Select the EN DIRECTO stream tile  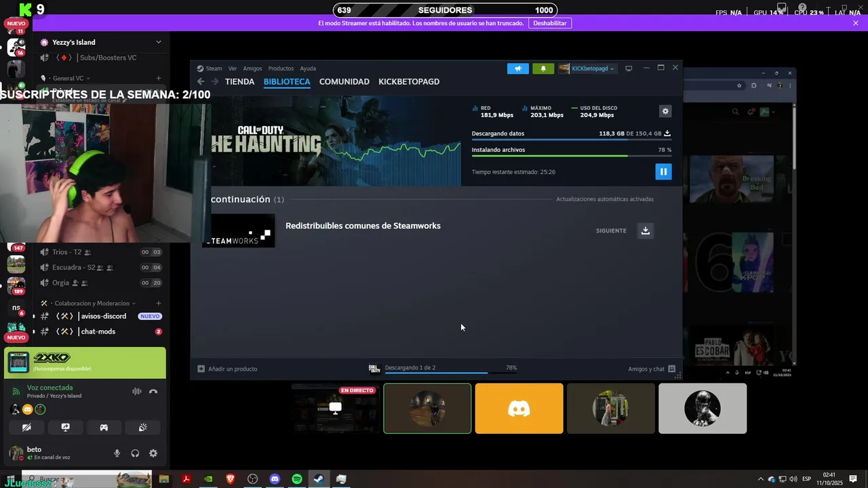click(x=335, y=408)
